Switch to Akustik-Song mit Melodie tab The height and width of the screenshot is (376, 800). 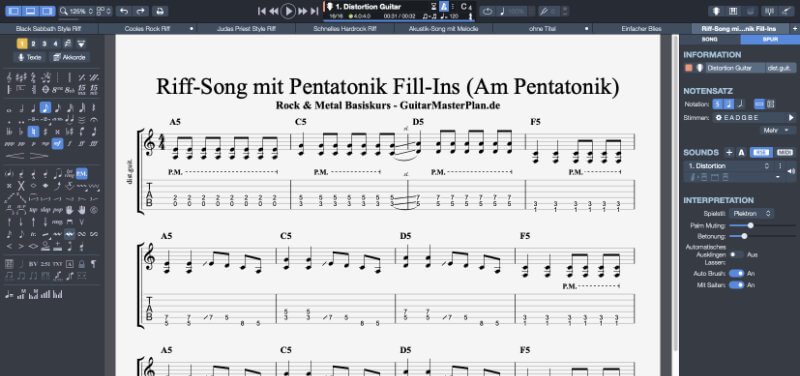click(443, 29)
